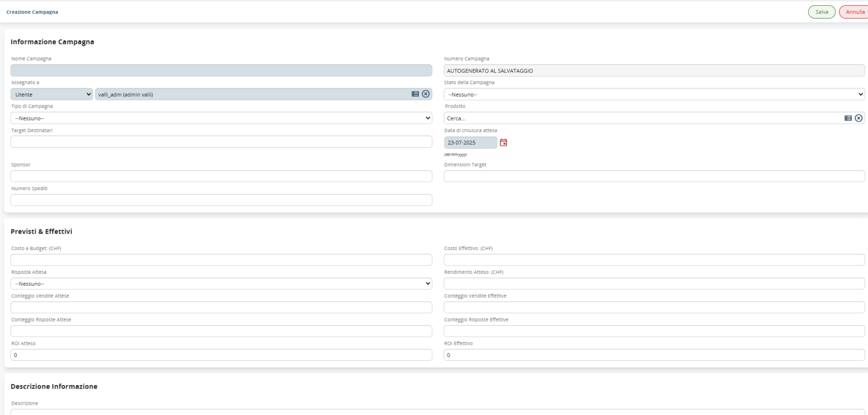868x415 pixels.
Task: Click the ROI Atteso input field
Action: coord(221,355)
